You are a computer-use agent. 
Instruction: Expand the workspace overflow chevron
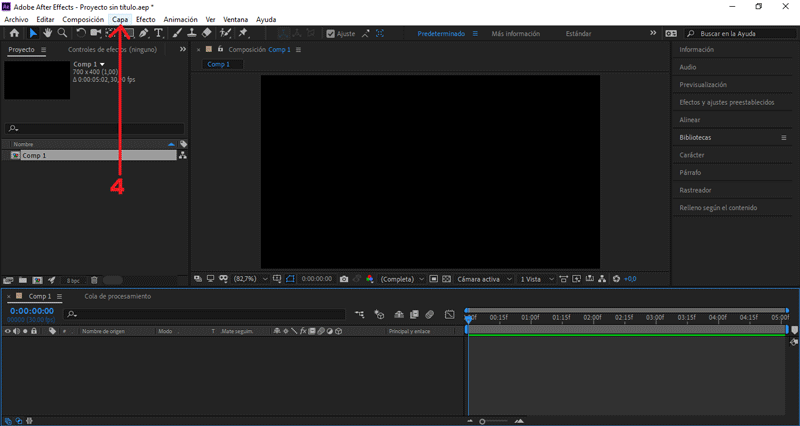tap(653, 33)
